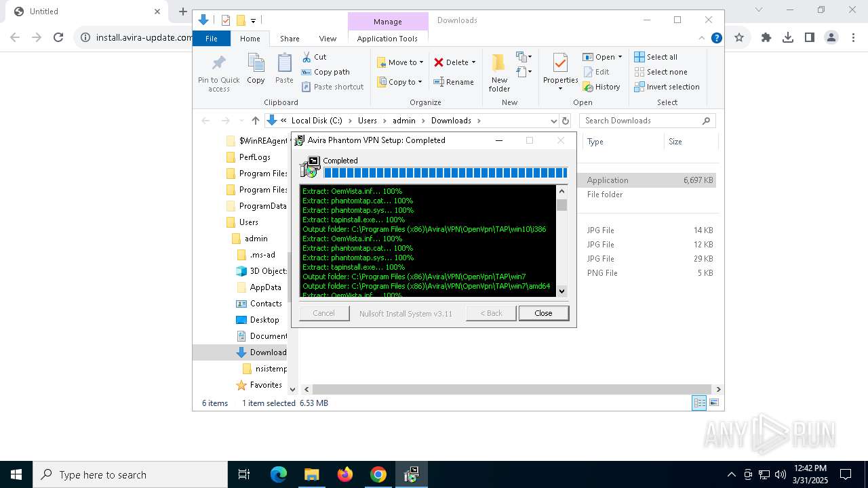The width and height of the screenshot is (868, 488).
Task: Switch to large icons view layout
Action: click(x=713, y=403)
